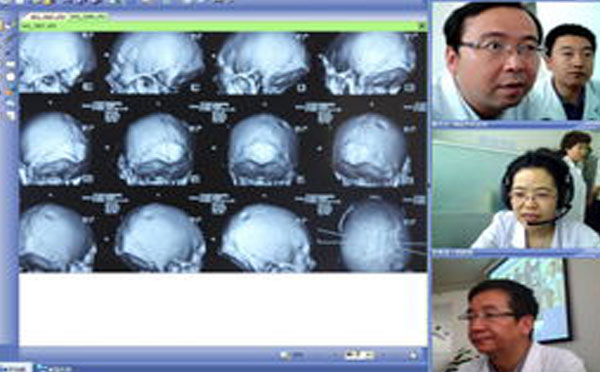The image size is (600, 372).
Task: Click the cloud-shaped icon in left sidebar
Action: (x=10, y=103)
